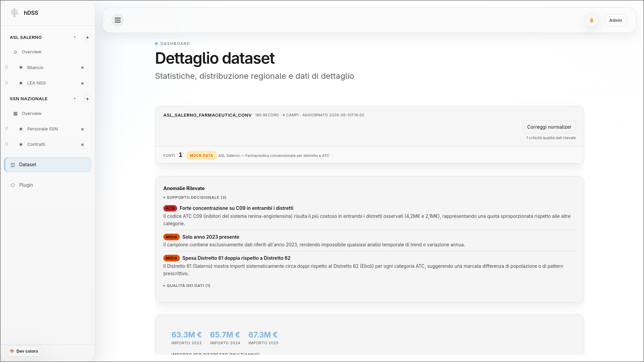644x362 pixels.
Task: Open the Personale SSN dashboard
Action: (x=43, y=129)
